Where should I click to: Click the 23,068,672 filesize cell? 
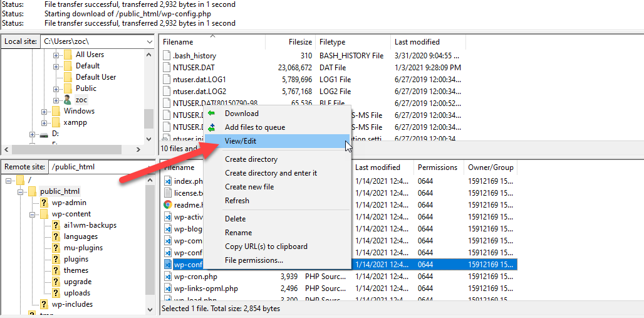[295, 68]
